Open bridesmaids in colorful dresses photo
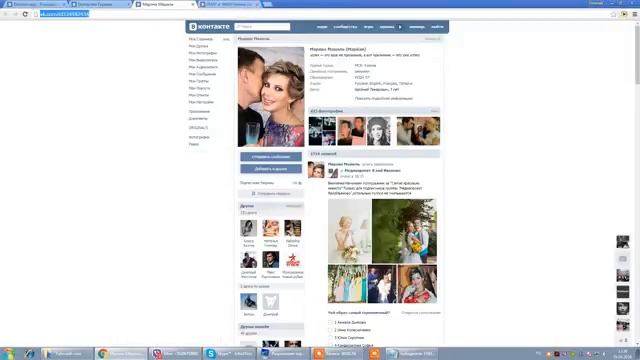Image resolution: width=640 pixels, height=360 pixels. [347, 284]
